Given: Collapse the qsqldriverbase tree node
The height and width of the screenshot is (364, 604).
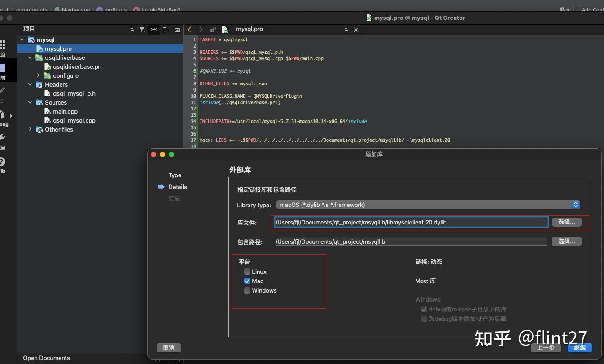Looking at the screenshot, I should [30, 57].
